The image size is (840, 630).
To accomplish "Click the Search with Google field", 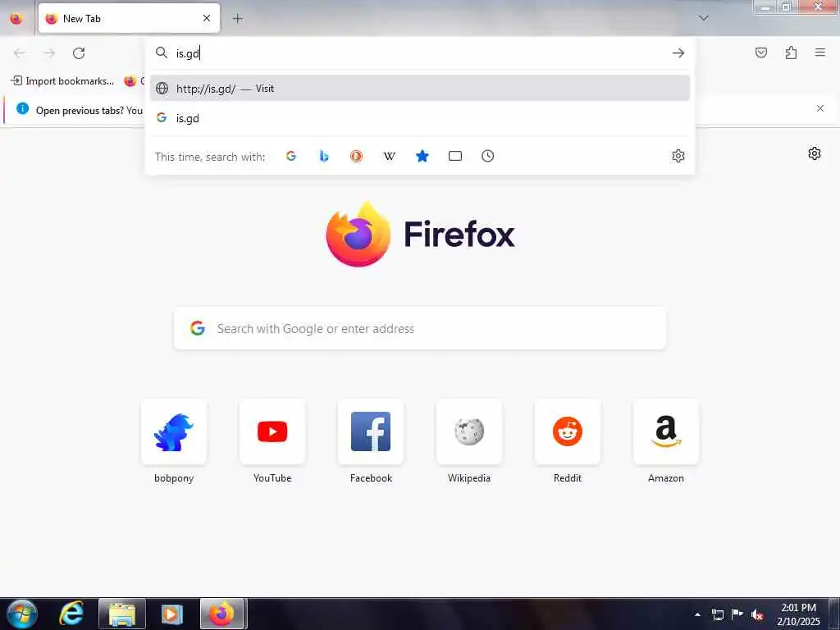I will point(420,328).
